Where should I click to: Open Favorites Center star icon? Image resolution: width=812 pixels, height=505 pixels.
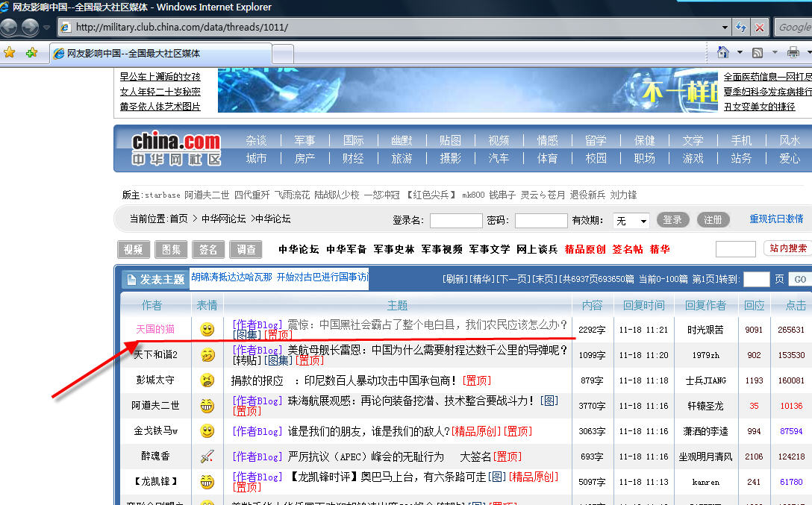click(x=10, y=53)
